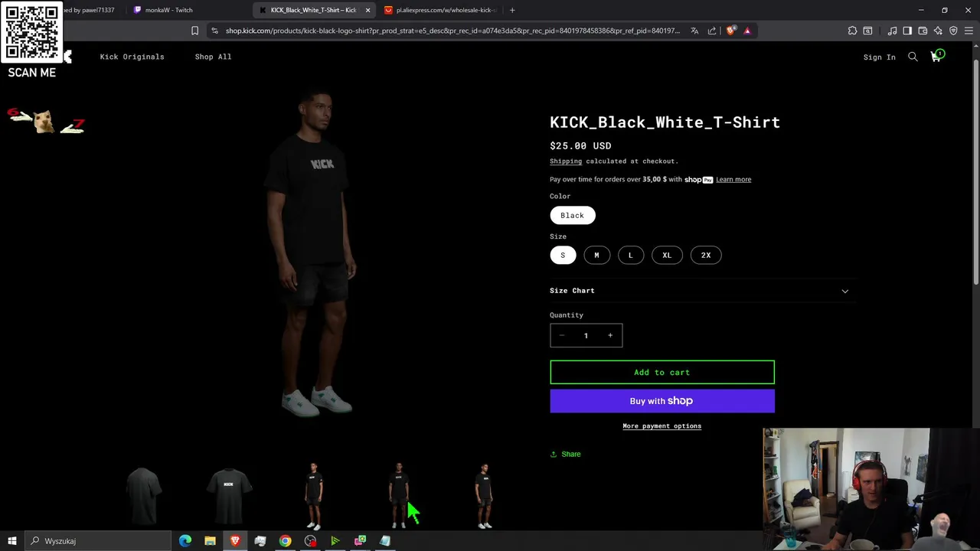Screen dimensions: 980x551
Task: Click Add to cart button
Action: (x=662, y=373)
